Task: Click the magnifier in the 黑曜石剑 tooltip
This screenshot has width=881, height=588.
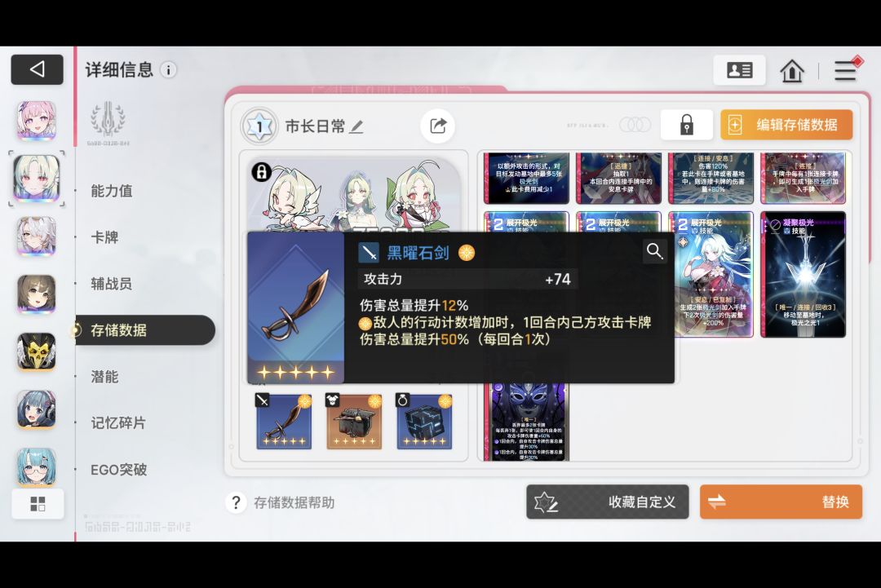Action: [x=654, y=251]
